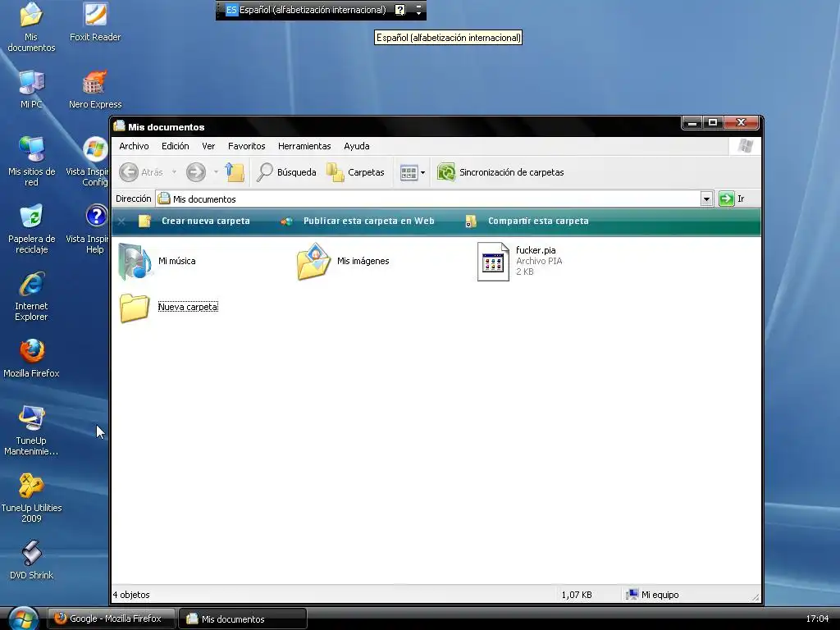
Task: Click Publicar esta carpeta en Web
Action: [x=358, y=221]
